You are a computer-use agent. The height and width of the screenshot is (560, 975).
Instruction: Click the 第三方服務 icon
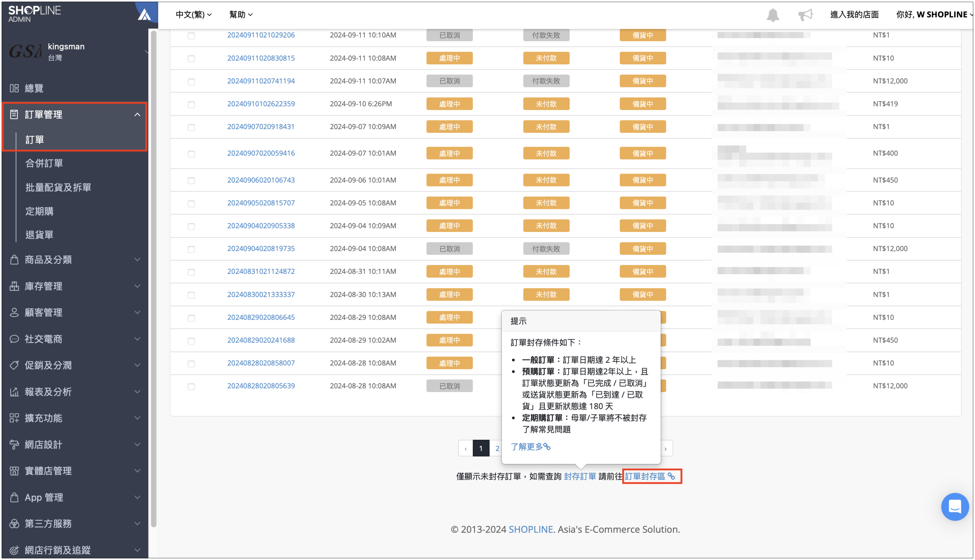[14, 523]
